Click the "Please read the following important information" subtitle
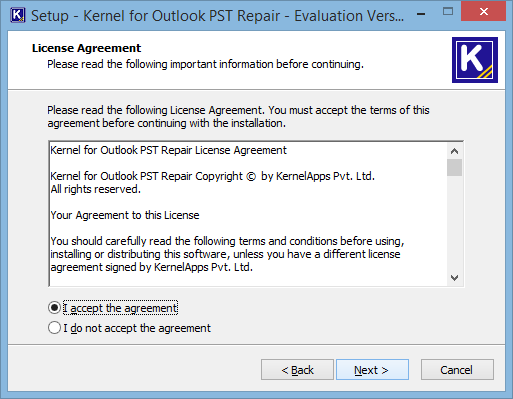Image resolution: width=513 pixels, height=399 pixels. 205,64
